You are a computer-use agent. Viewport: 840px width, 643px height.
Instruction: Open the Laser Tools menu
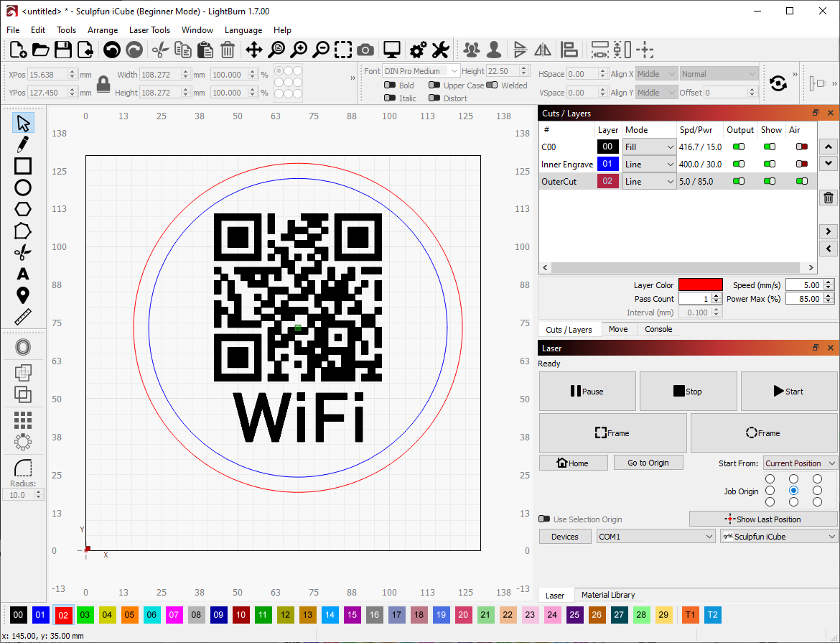point(149,30)
